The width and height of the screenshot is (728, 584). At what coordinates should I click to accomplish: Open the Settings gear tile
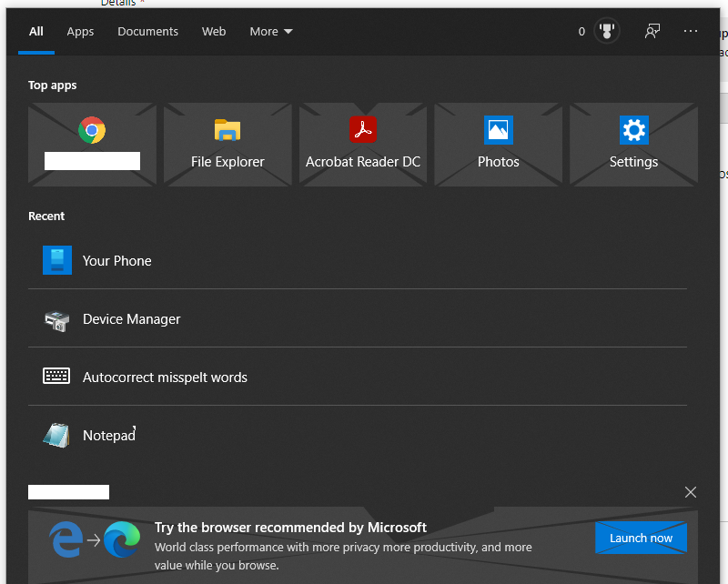click(x=633, y=145)
